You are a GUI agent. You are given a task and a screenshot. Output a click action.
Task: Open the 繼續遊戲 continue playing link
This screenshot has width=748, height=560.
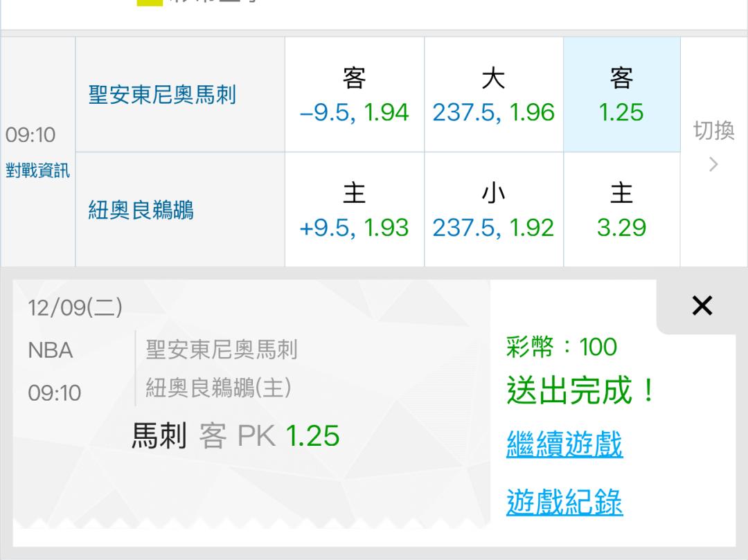[x=564, y=444]
